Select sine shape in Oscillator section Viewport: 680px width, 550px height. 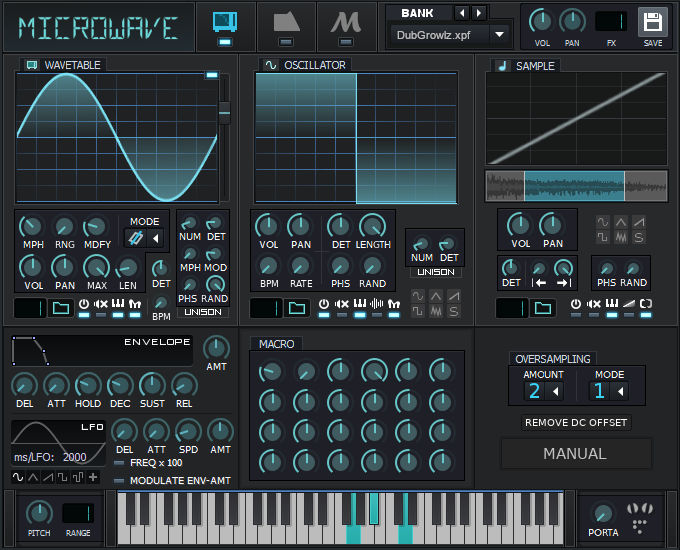click(418, 296)
